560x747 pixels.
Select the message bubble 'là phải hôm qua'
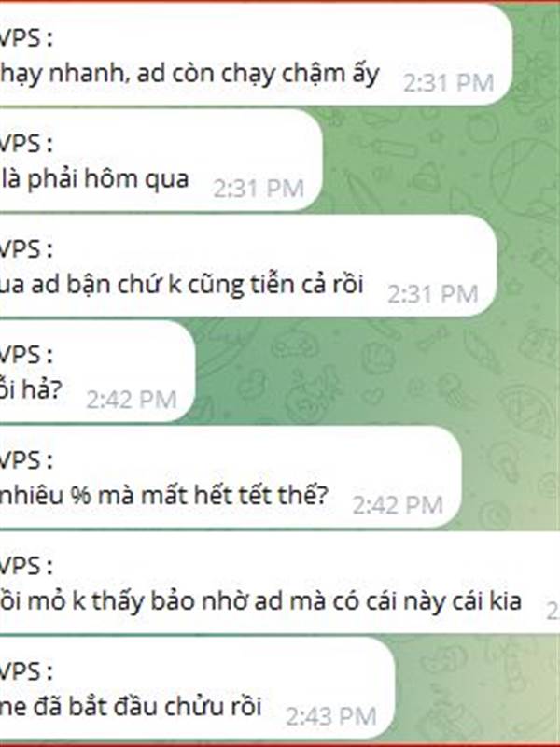[94, 179]
